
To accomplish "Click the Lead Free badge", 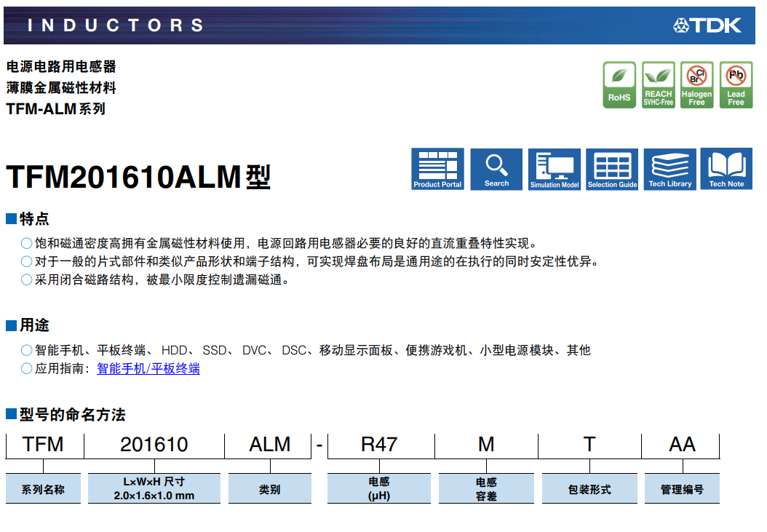I will (736, 84).
